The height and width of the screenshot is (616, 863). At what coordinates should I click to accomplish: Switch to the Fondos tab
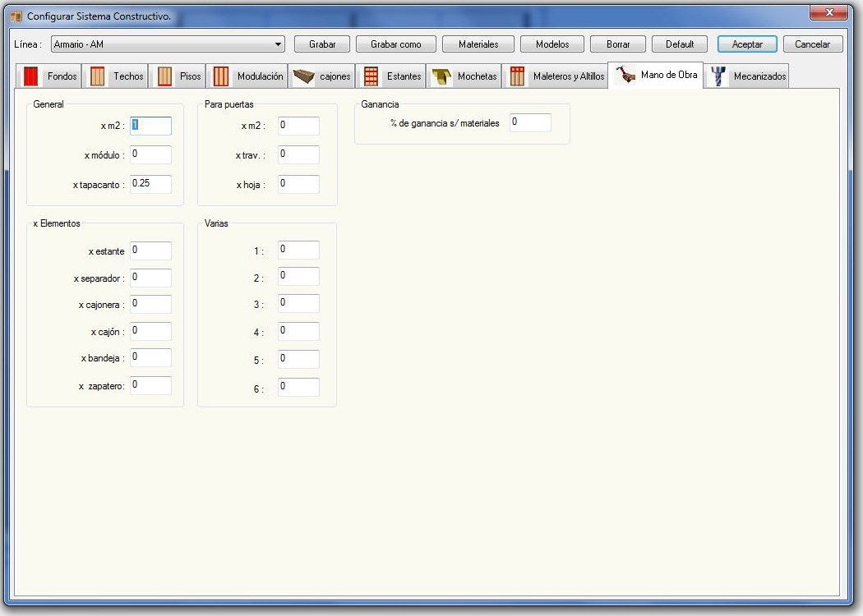[x=49, y=76]
